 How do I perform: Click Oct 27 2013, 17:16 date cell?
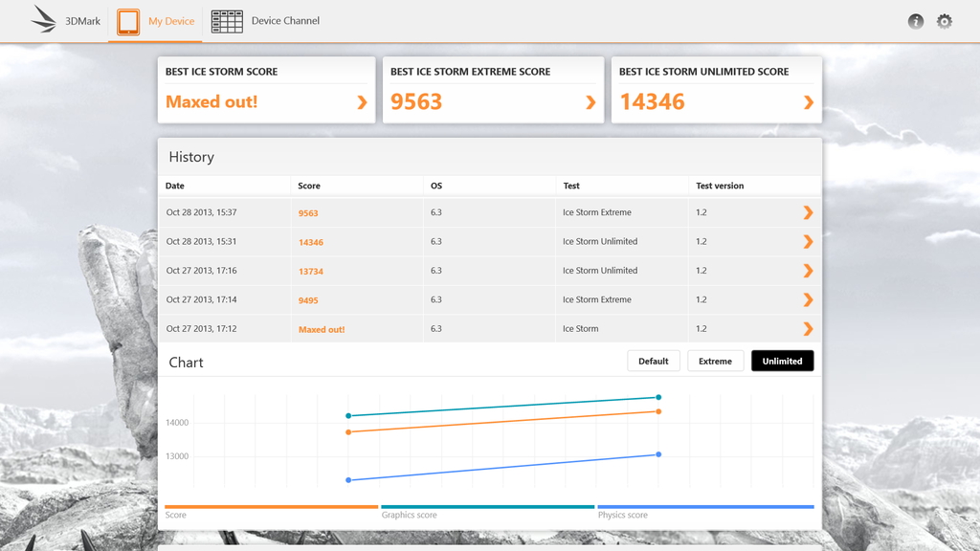coord(201,271)
